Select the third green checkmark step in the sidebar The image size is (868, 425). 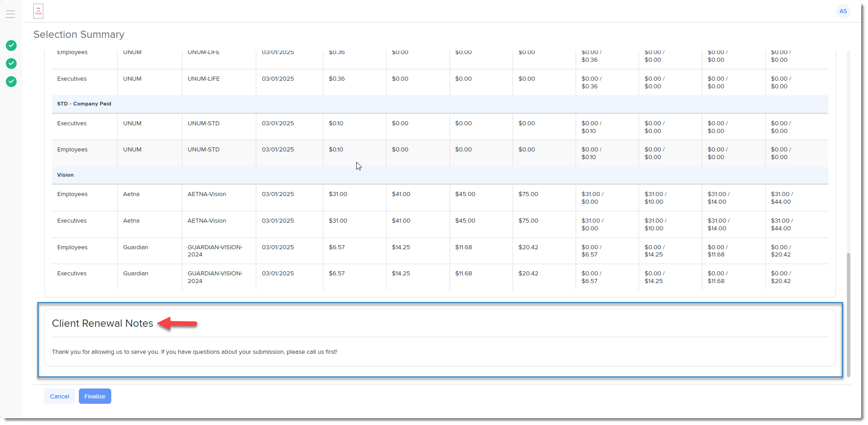click(11, 82)
